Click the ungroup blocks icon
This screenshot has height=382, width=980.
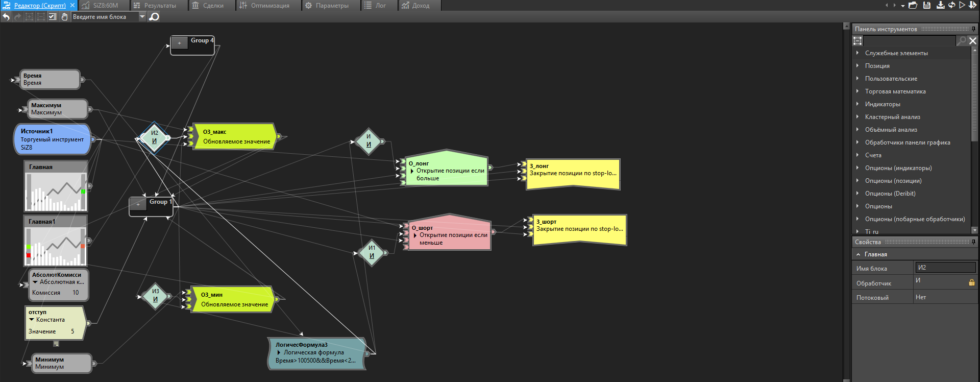point(41,17)
